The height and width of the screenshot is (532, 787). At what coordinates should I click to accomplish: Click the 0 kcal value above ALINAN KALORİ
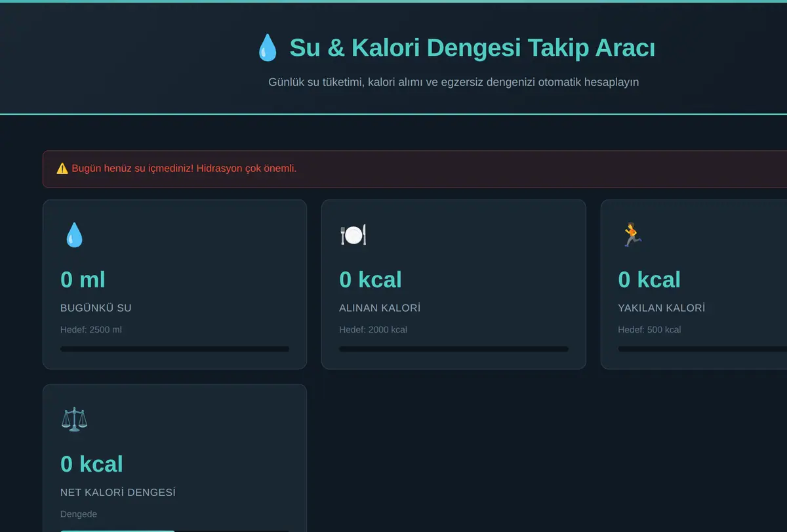[x=371, y=279]
